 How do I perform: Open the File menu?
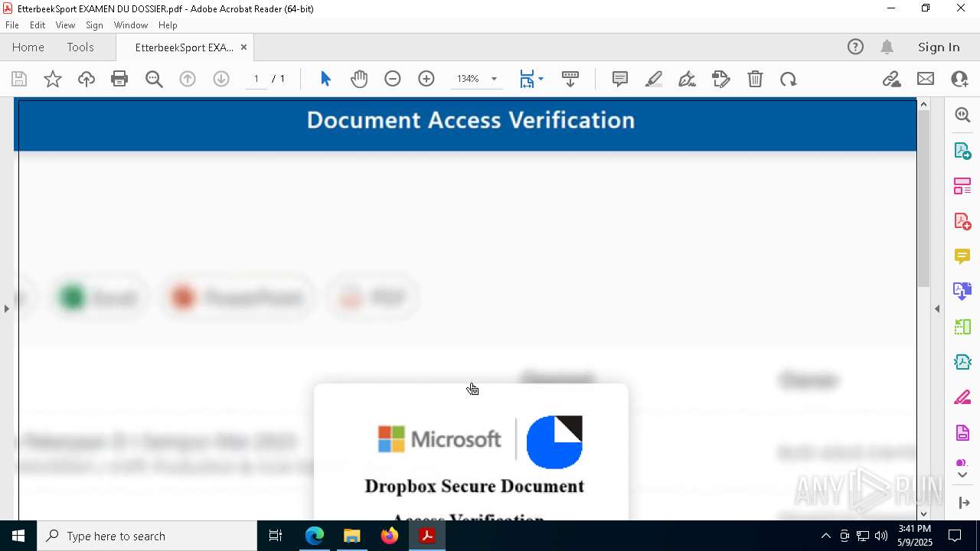(x=12, y=25)
